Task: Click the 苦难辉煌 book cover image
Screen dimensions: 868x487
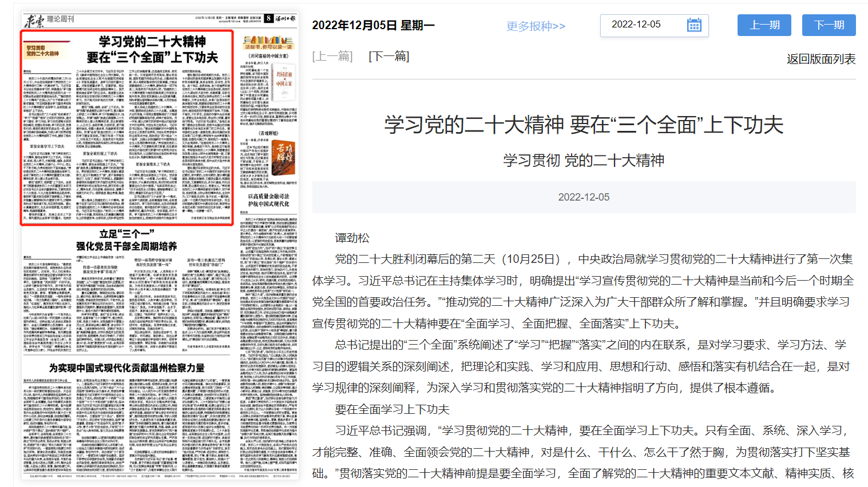Action: point(284,157)
